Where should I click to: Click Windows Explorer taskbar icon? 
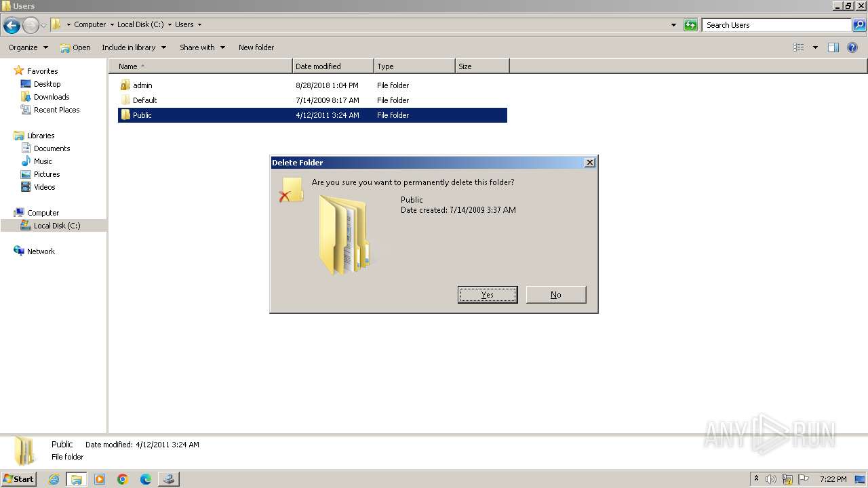[77, 479]
